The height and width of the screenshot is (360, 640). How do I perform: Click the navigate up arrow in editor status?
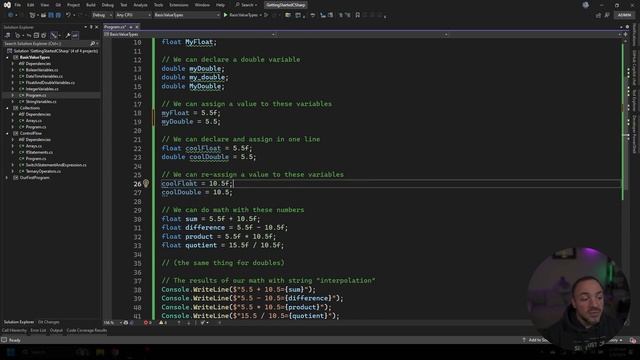pos(179,323)
